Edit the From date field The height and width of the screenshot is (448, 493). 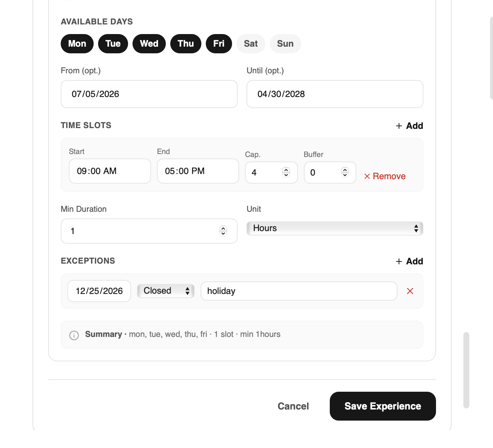coord(149,94)
